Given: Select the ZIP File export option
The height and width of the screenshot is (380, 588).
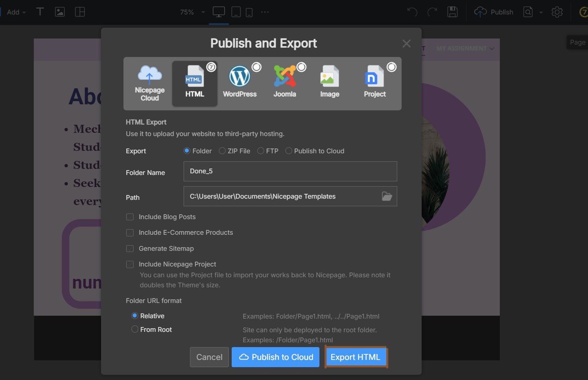Looking at the screenshot, I should (x=222, y=150).
